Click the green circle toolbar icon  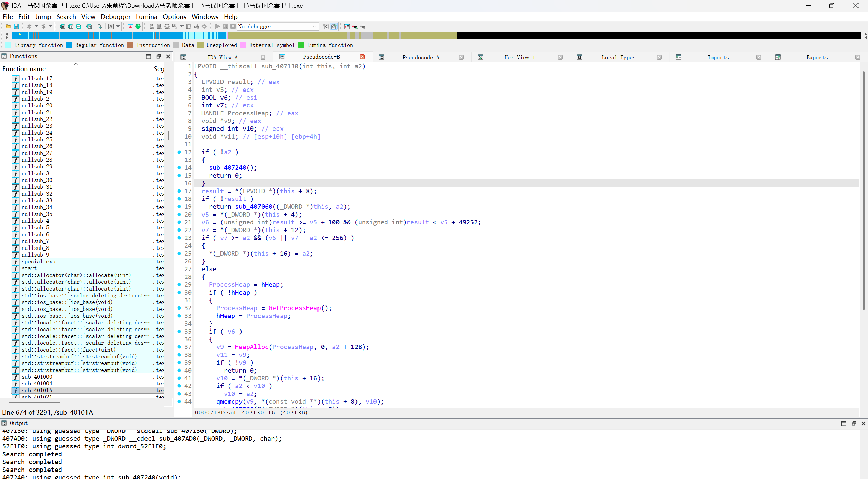(138, 26)
